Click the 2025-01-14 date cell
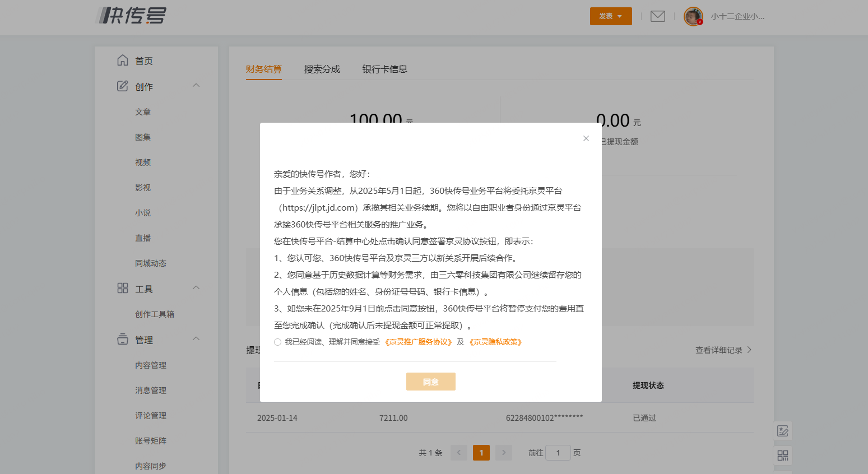The width and height of the screenshot is (868, 474). point(277,418)
